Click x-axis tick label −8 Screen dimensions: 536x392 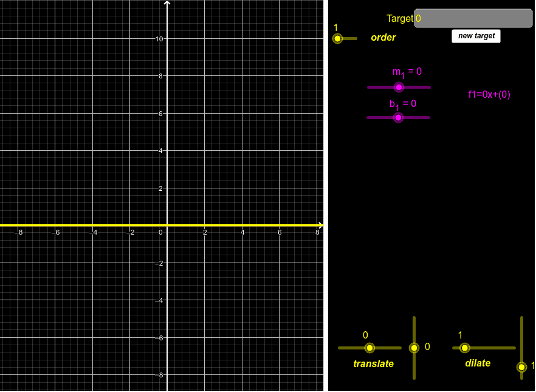[x=18, y=232]
